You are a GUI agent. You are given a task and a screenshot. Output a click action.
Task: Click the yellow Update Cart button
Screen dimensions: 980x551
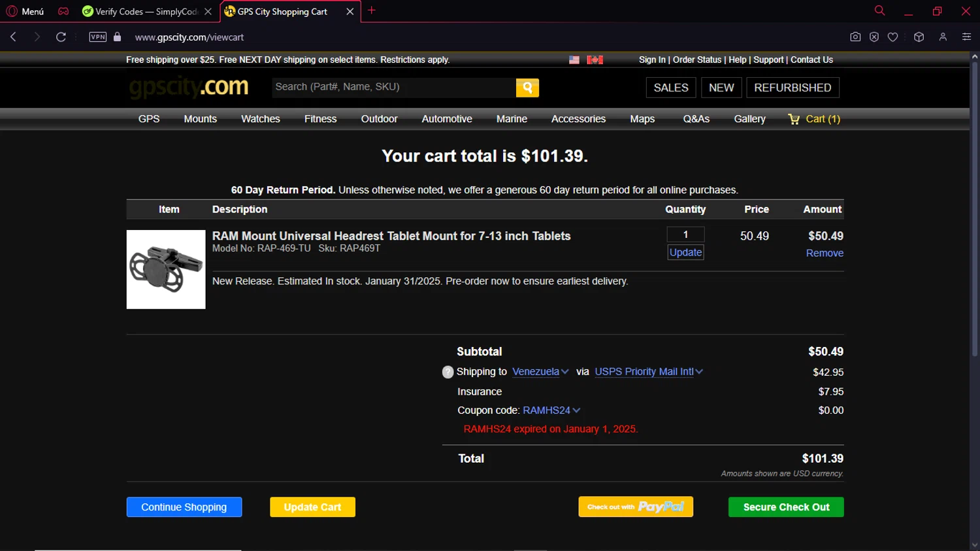tap(312, 507)
